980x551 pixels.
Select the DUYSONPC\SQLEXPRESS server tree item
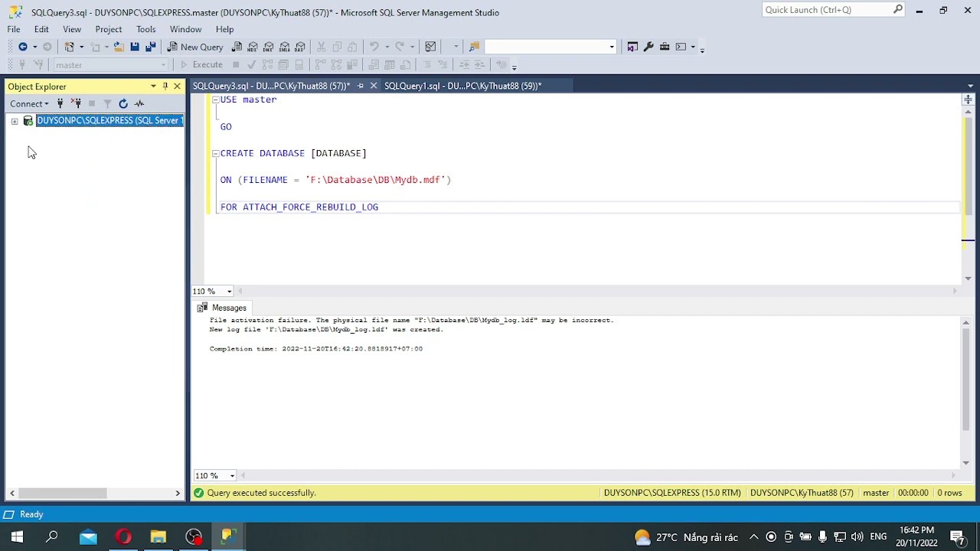coord(109,120)
